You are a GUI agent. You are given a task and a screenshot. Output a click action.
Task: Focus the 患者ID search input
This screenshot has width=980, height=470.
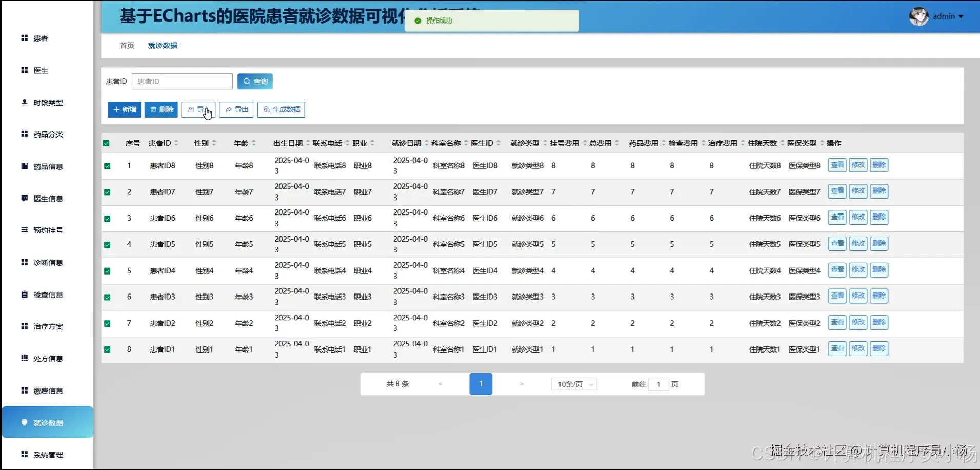tap(182, 81)
